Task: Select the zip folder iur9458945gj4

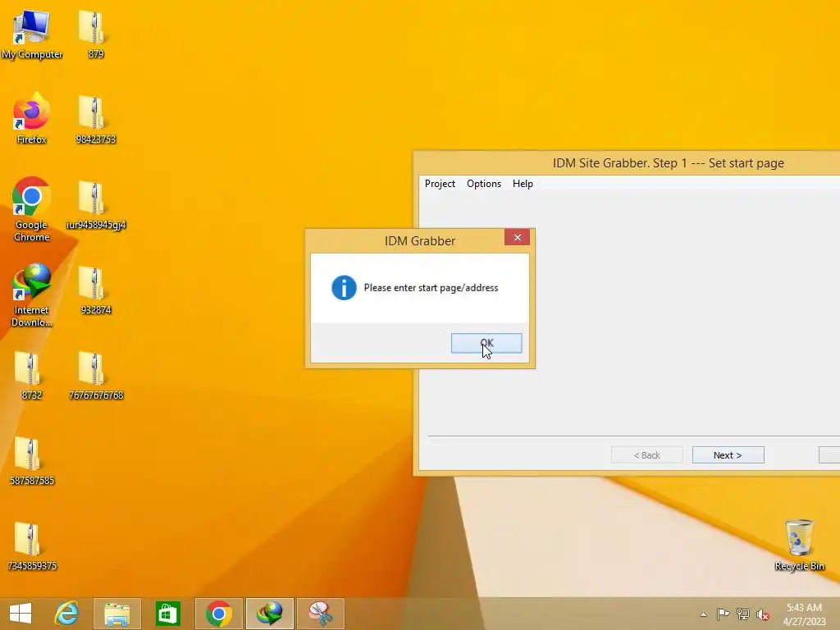Action: 96,204
